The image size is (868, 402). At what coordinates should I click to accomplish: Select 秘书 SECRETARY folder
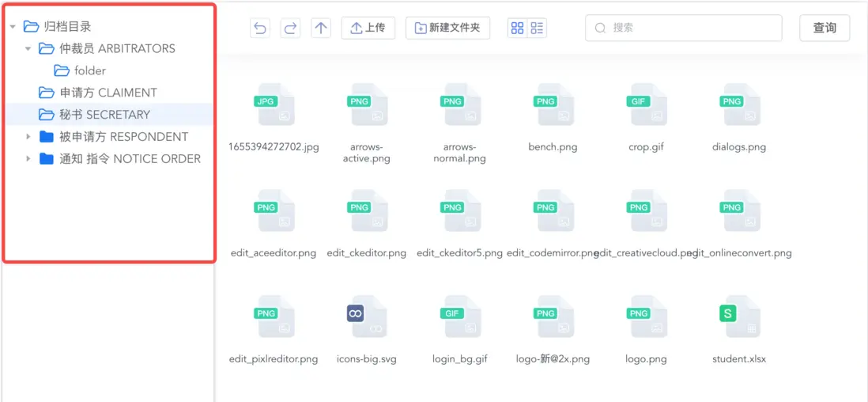point(105,115)
